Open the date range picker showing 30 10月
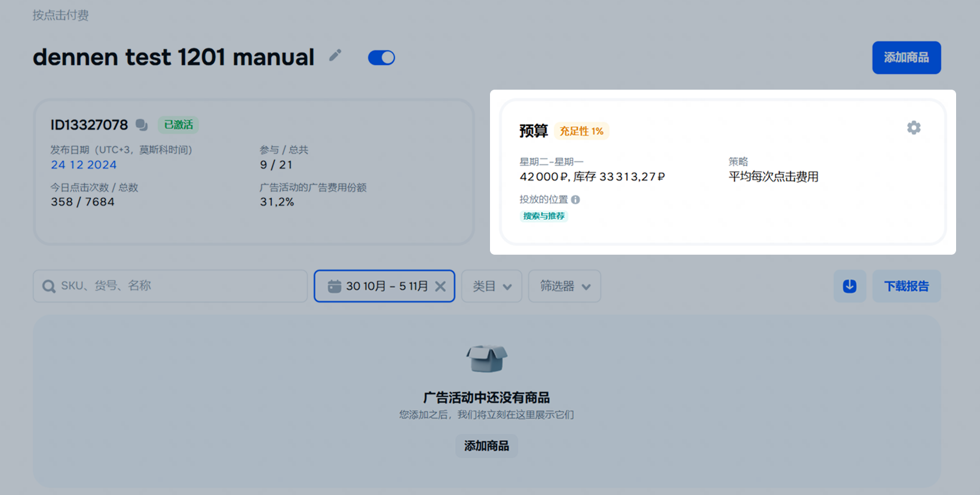This screenshot has height=495, width=980. tap(387, 286)
